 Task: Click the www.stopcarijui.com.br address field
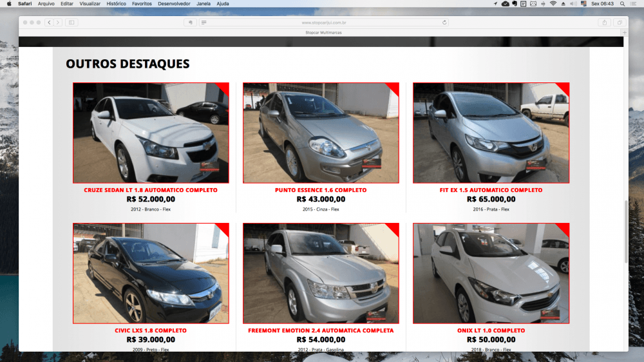(324, 23)
